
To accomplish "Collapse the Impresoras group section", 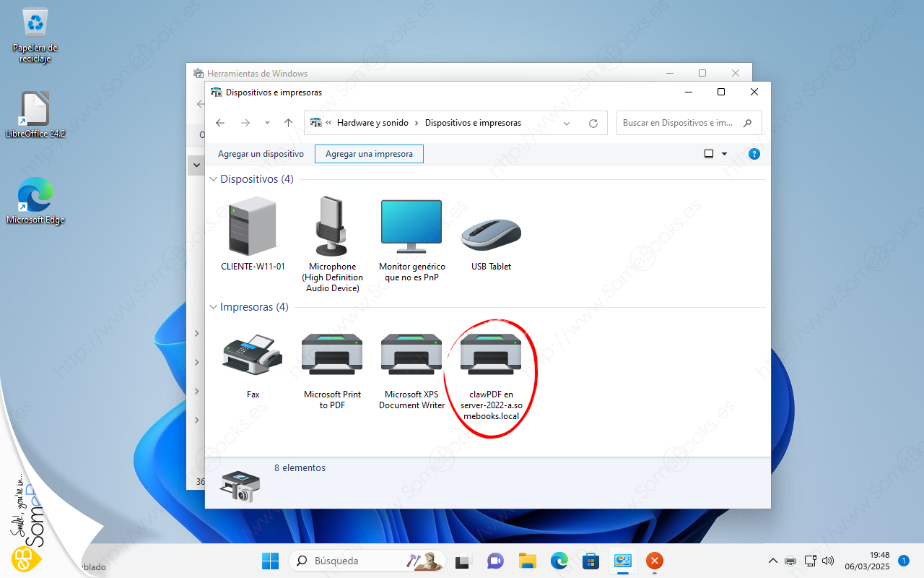I will tap(213, 307).
